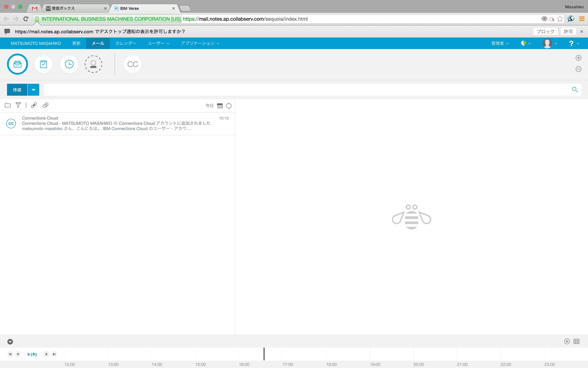Select the CC contact bubble
Screen dimensions: 588x368
coord(133,64)
